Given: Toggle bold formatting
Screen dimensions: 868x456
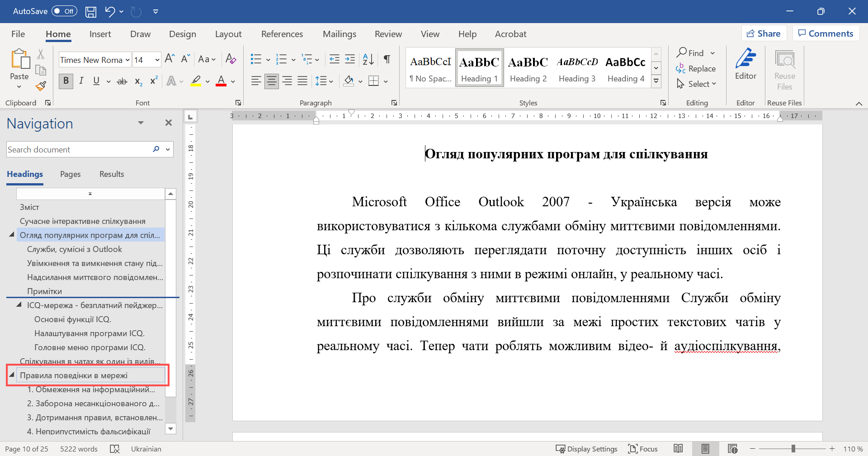Looking at the screenshot, I should click(x=66, y=81).
